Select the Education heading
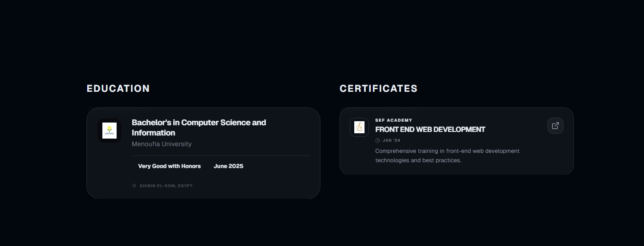644x246 pixels. pyautogui.click(x=118, y=89)
